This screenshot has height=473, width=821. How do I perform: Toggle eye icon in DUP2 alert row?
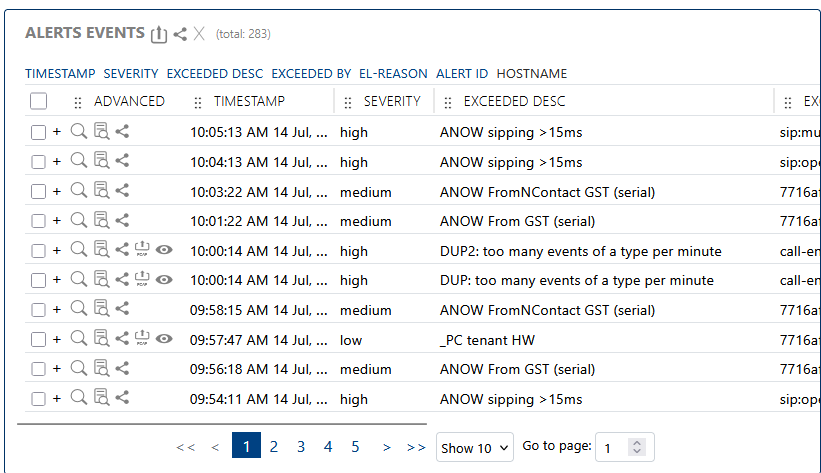point(164,250)
